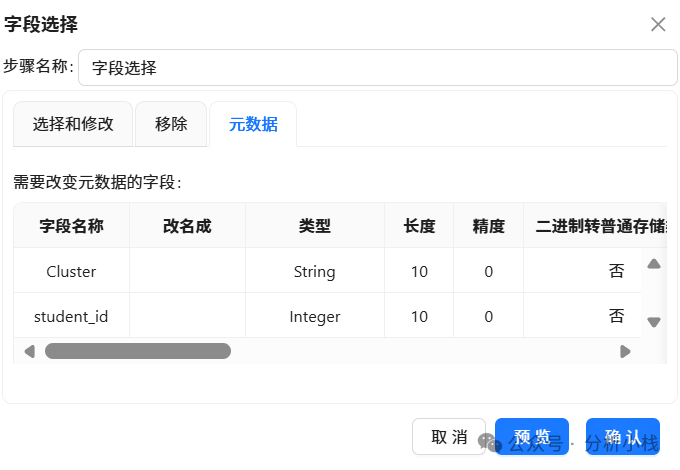This screenshot has width=680, height=470.
Task: Click the 精度 column header
Action: pos(488,225)
